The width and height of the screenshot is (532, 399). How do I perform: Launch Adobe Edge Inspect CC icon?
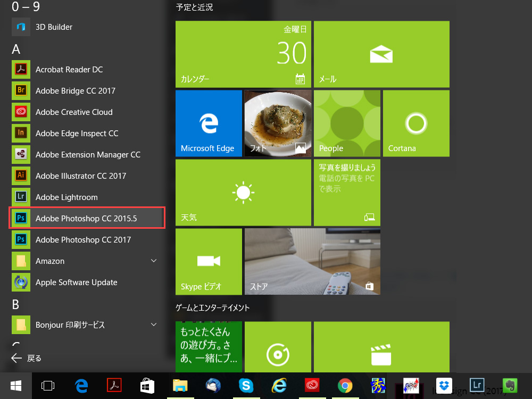21,134
